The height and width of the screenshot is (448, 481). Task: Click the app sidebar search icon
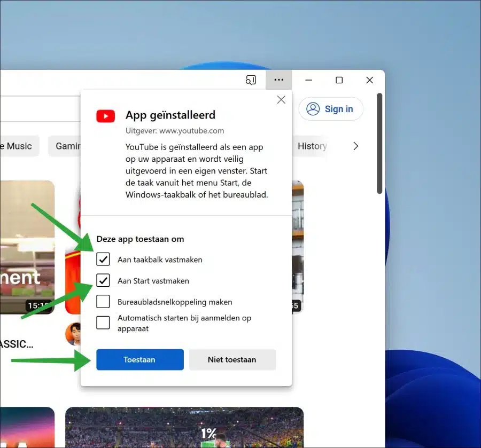click(x=251, y=80)
